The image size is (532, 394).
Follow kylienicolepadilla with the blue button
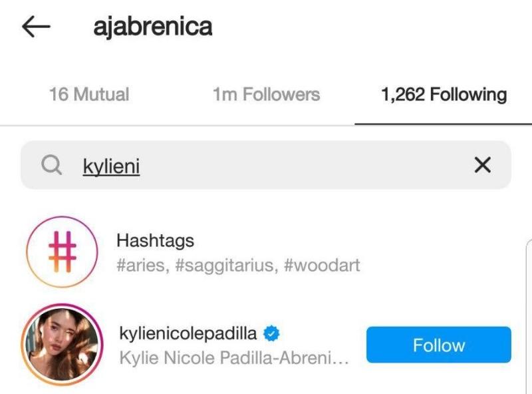[439, 345]
